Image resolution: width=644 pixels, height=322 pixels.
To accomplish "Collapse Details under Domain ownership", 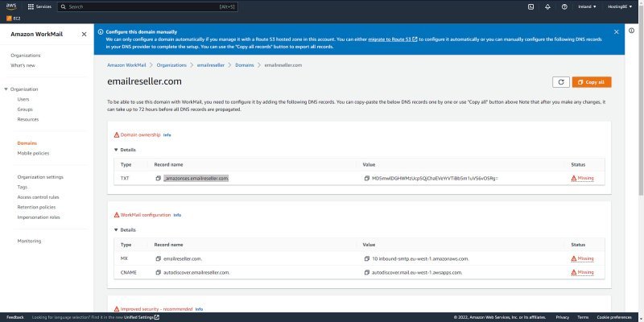I will coord(125,150).
